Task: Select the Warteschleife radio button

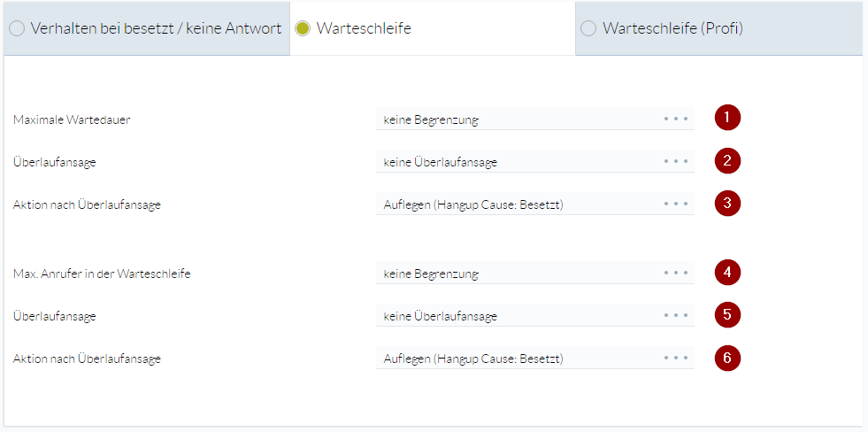Action: coord(303,28)
